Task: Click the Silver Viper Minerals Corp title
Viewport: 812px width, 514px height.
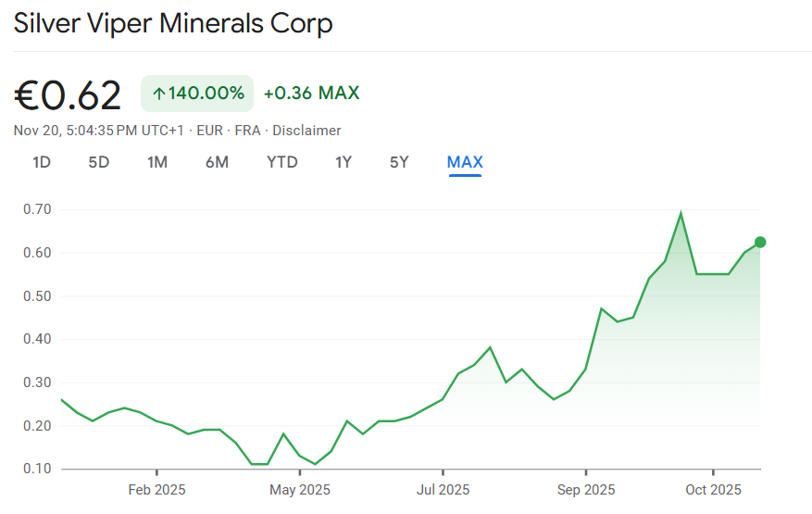Action: (173, 23)
